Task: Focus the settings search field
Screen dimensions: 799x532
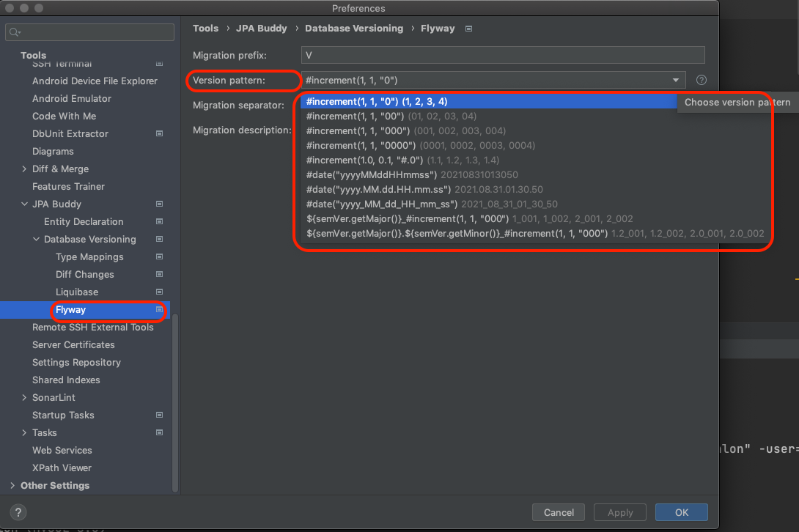Action: (x=89, y=32)
